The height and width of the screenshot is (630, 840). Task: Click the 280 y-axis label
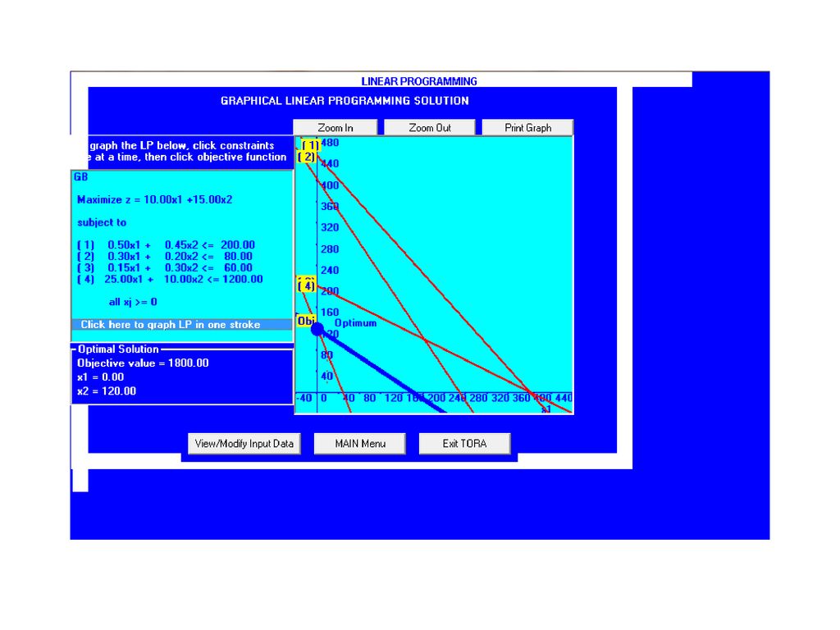[330, 249]
